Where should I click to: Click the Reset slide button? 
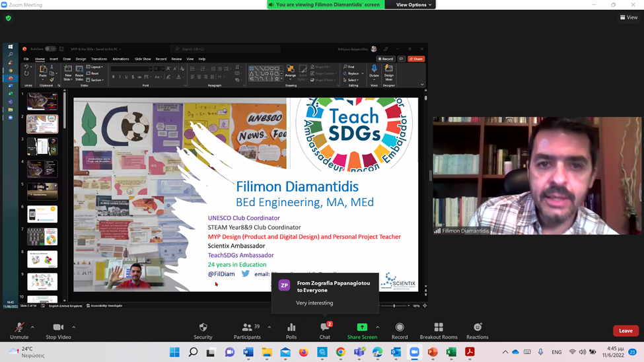tap(93, 73)
